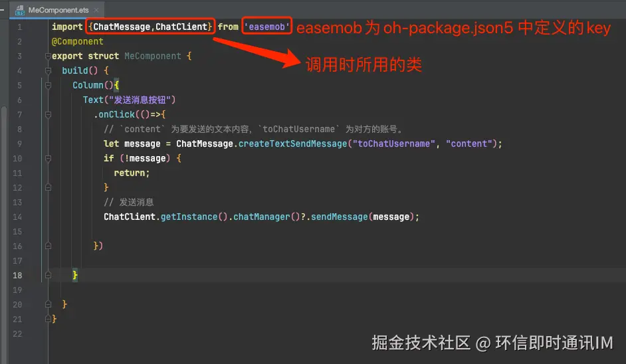Collapse the onClick fold marker

[48, 114]
